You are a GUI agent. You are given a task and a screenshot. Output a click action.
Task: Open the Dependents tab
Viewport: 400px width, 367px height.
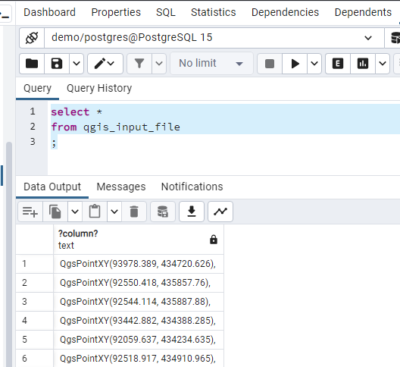coord(363,12)
